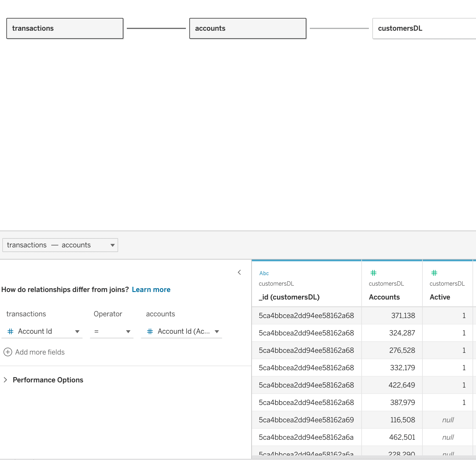
Task: Open the Operator equals dropdown
Action: point(128,332)
